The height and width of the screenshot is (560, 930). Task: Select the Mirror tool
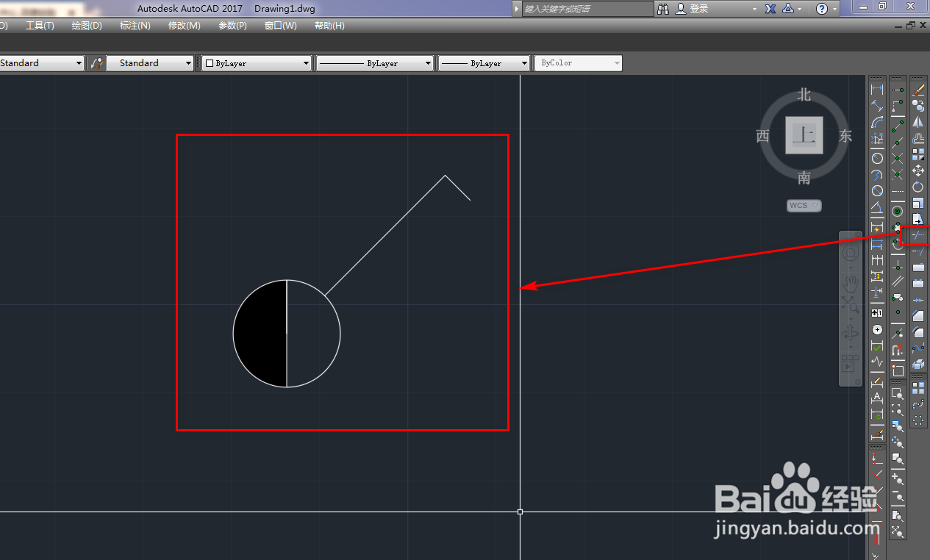click(918, 122)
